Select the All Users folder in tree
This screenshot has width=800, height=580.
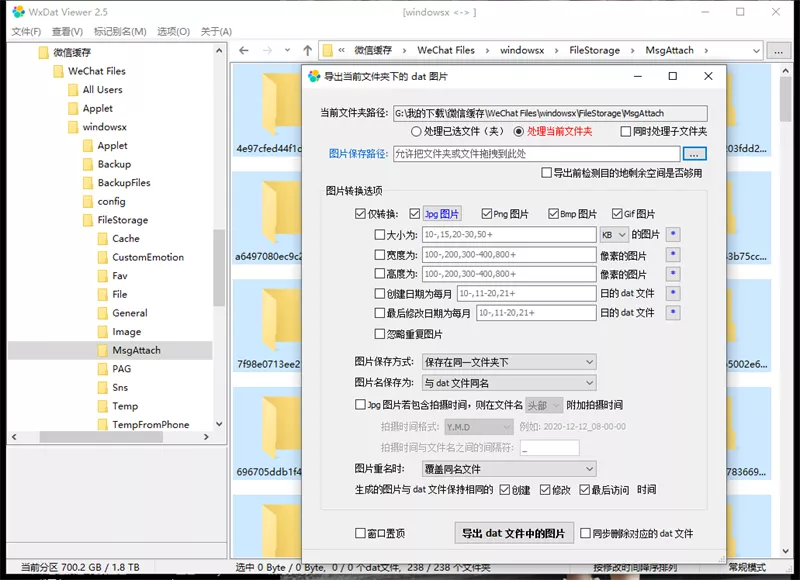[x=102, y=90]
